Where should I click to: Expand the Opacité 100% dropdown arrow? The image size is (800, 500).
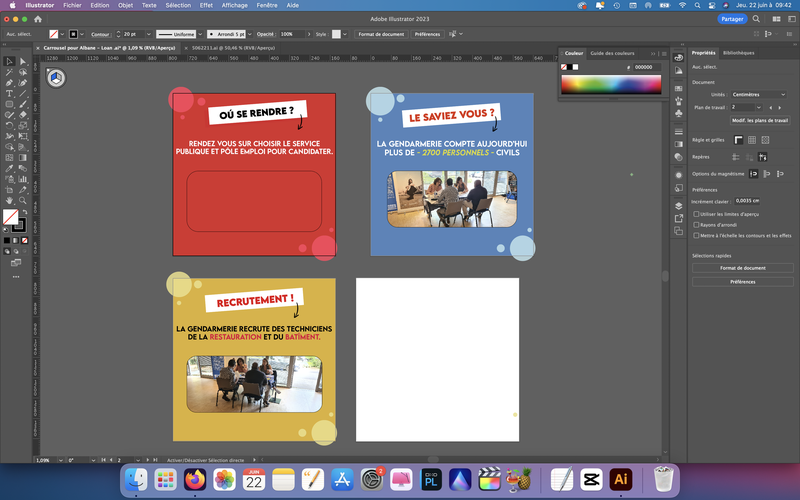309,34
